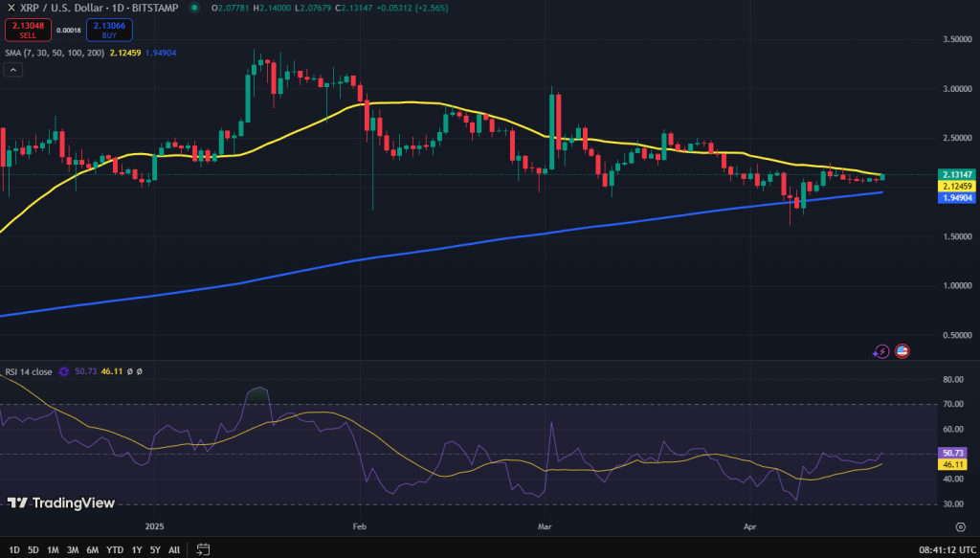Image resolution: width=980 pixels, height=558 pixels.
Task: Open the go-to-date calendar icon
Action: click(x=203, y=550)
